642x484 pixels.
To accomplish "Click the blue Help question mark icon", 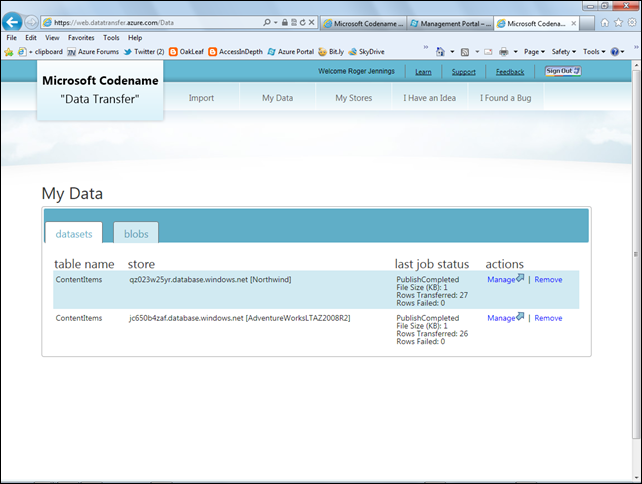I will coord(615,52).
